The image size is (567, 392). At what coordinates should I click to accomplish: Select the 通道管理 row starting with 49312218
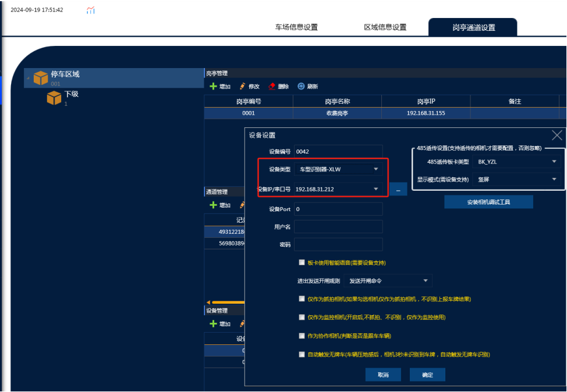coord(225,231)
